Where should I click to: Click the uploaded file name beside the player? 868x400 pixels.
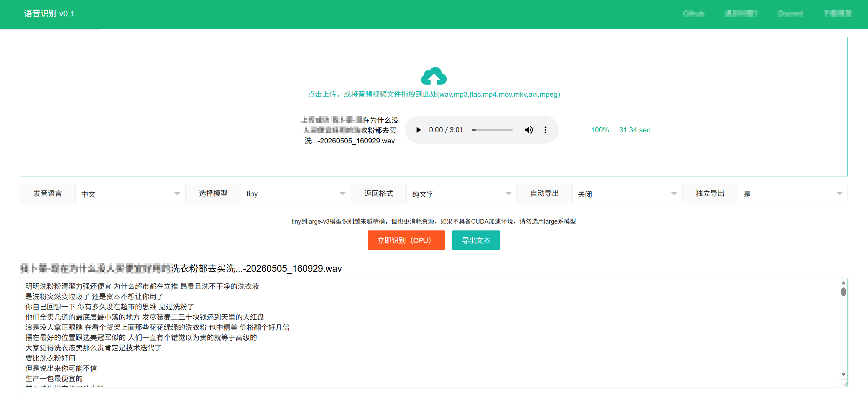pyautogui.click(x=350, y=130)
